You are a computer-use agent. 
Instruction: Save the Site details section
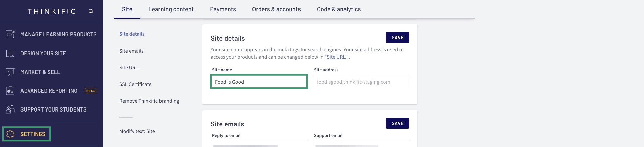(x=398, y=38)
